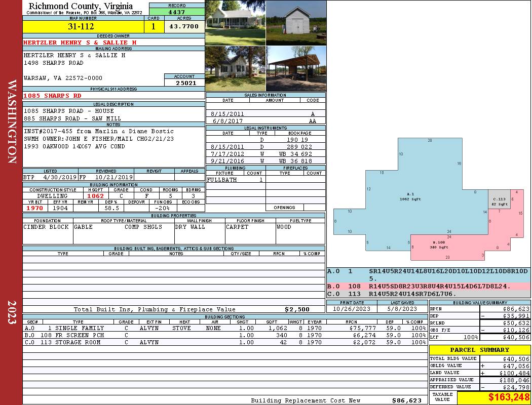Click the acres value 43.7700
This screenshot has width=532, height=405.
[184, 26]
